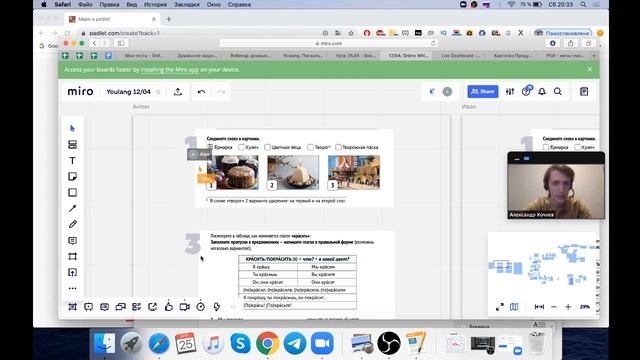Screen dimensions: 640x360
Task: Check the Ярмарка checkbox in Антон frame
Action: [210, 147]
